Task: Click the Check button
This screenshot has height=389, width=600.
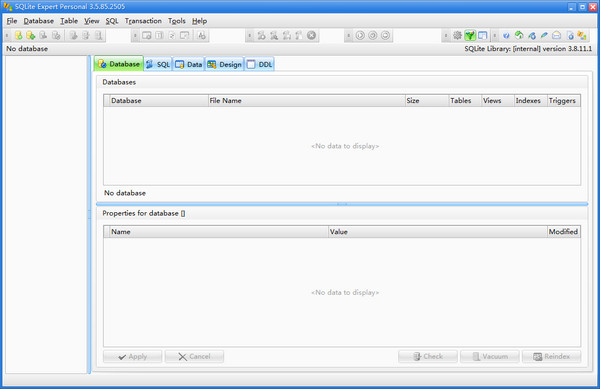Action: [x=428, y=356]
